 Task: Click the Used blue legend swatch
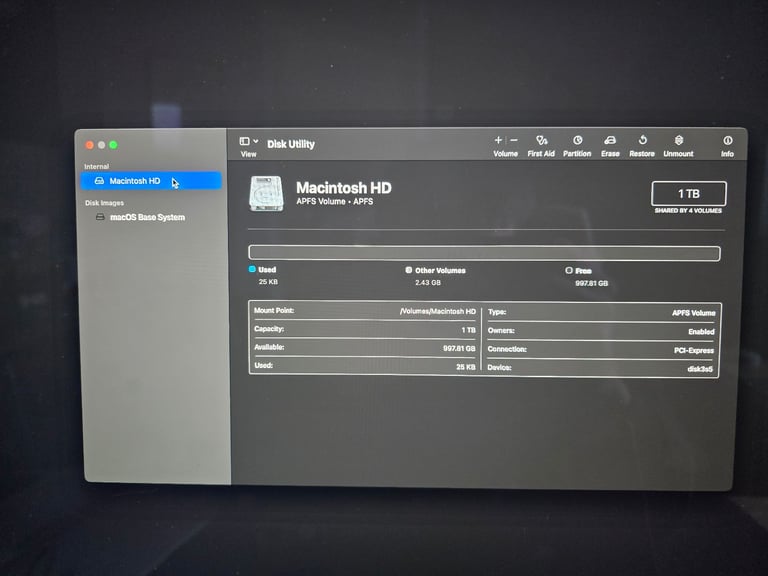[x=252, y=269]
